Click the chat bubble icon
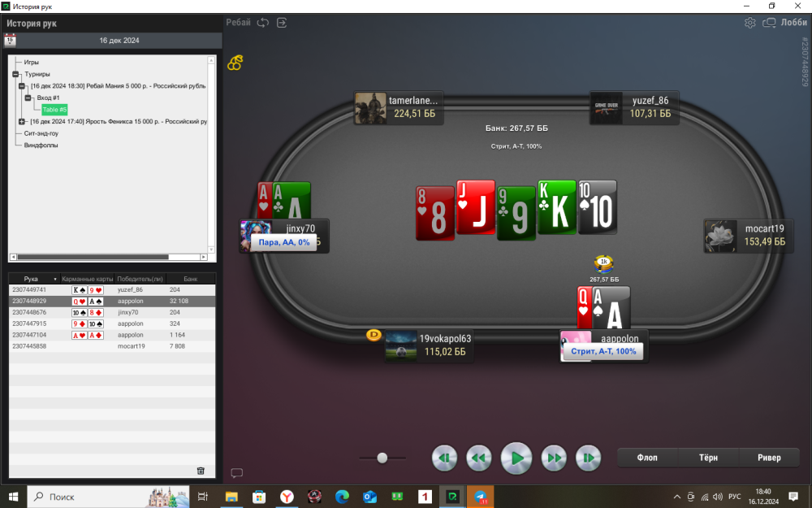The width and height of the screenshot is (812, 508). pyautogui.click(x=237, y=472)
